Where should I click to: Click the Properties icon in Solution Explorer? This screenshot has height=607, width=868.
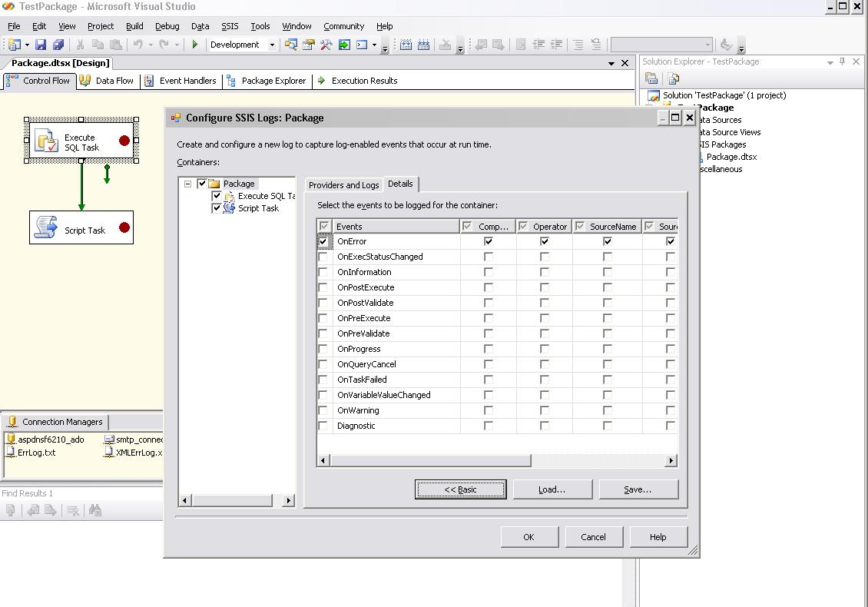pyautogui.click(x=651, y=78)
